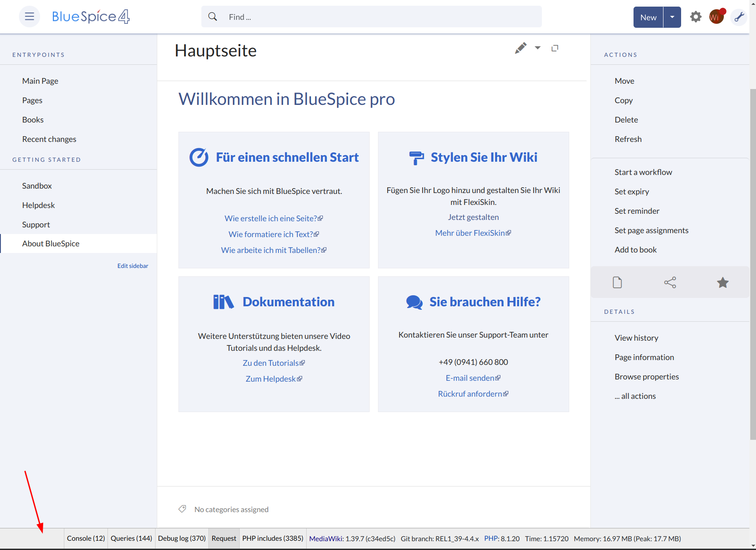Image resolution: width=756 pixels, height=550 pixels.
Task: Click 'Rückruf anfordern' link
Action: pyautogui.click(x=473, y=394)
